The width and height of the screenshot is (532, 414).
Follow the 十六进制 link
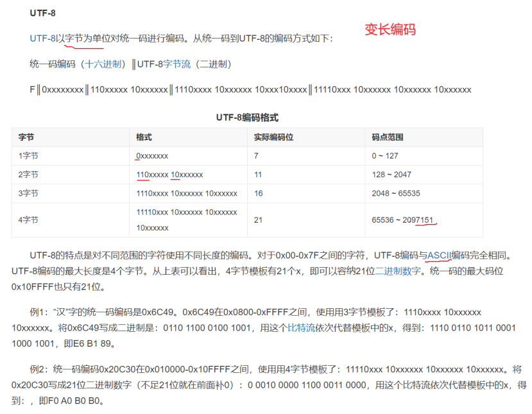point(103,64)
